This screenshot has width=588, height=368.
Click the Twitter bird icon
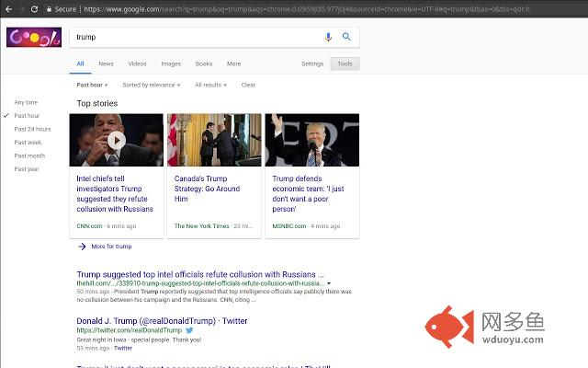point(189,330)
